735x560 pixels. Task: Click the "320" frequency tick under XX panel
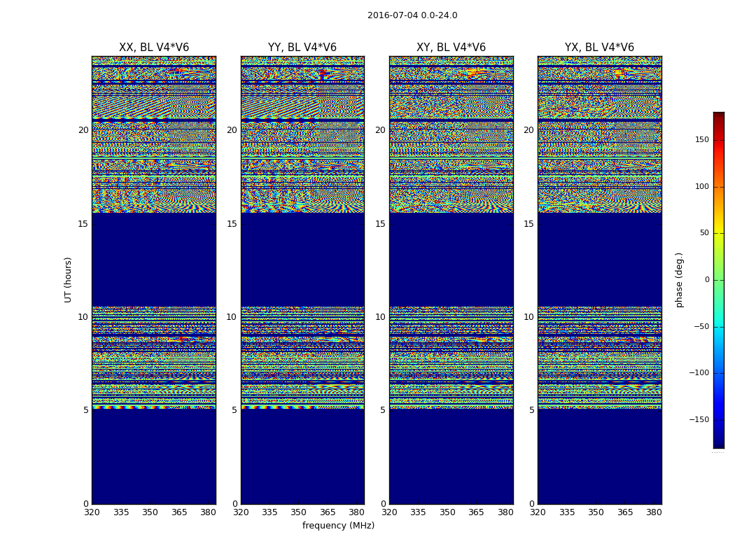coord(92,512)
